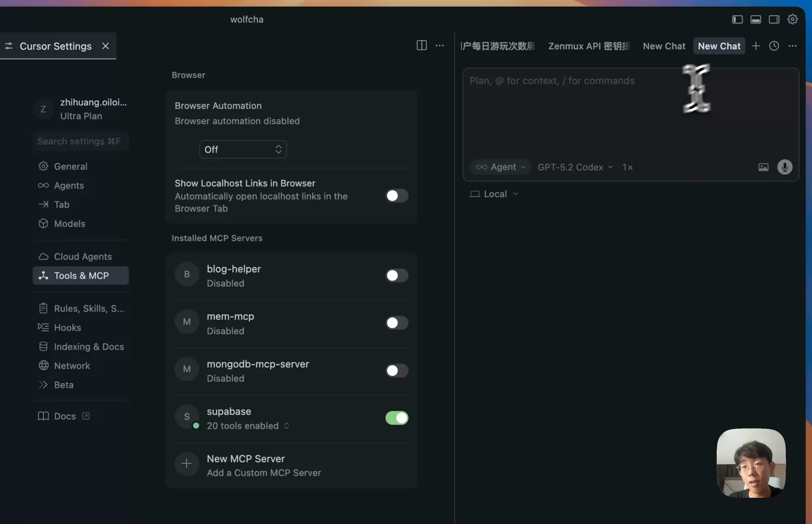The image size is (812, 524).
Task: Click the plus icon for New MCP Server
Action: pyautogui.click(x=187, y=464)
